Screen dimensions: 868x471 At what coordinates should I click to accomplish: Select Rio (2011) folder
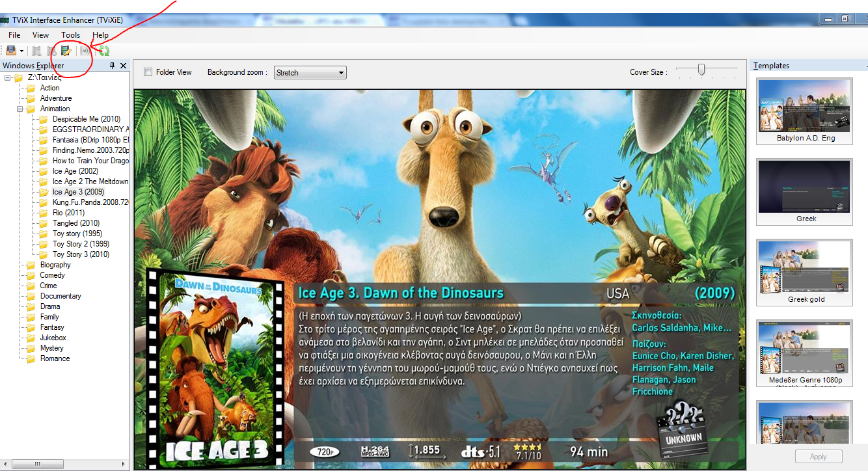click(68, 213)
